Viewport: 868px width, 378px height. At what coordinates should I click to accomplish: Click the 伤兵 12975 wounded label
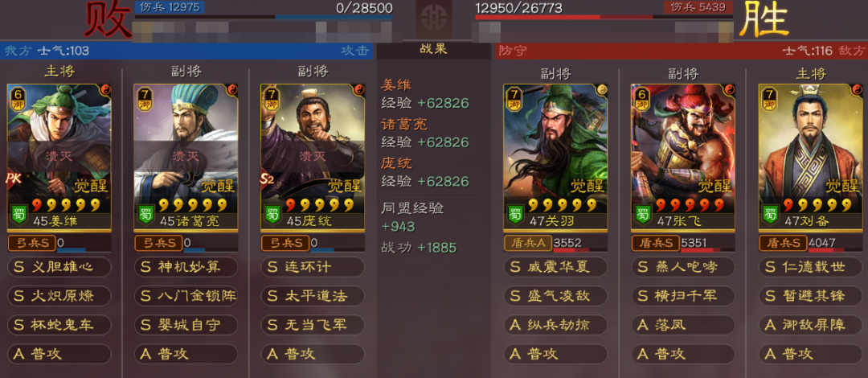170,7
